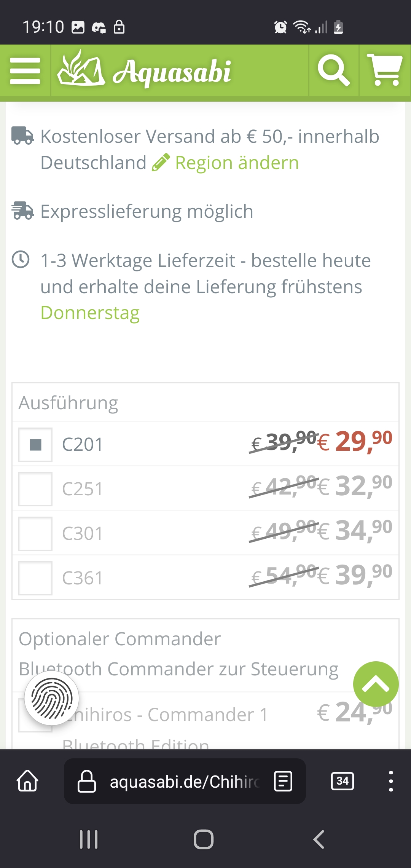Go to browser home page
411x868 pixels.
(27, 781)
